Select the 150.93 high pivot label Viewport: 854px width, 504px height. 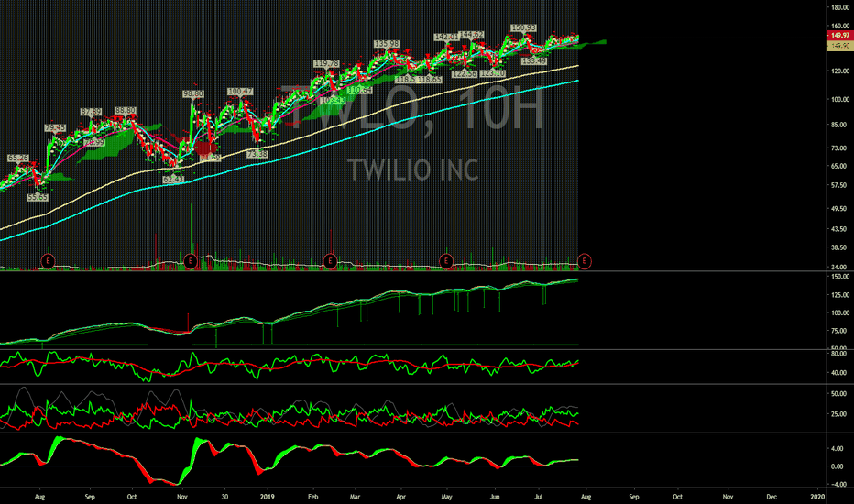pyautogui.click(x=523, y=27)
